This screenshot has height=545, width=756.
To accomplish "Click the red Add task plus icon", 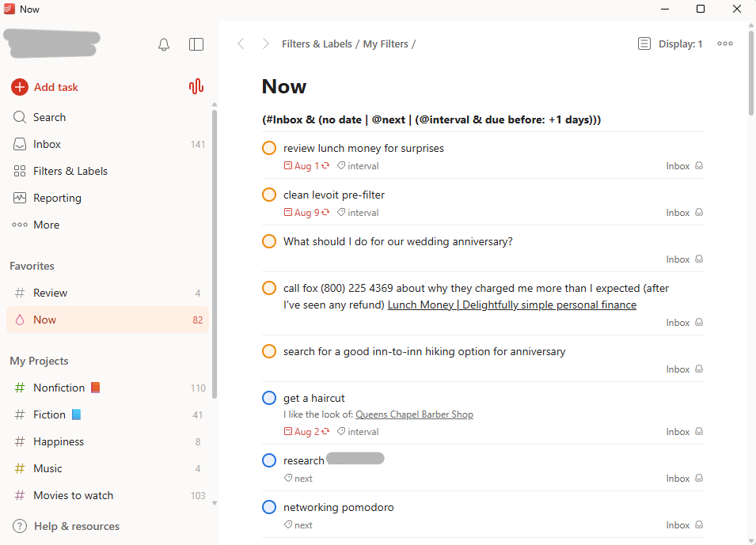I will (20, 87).
